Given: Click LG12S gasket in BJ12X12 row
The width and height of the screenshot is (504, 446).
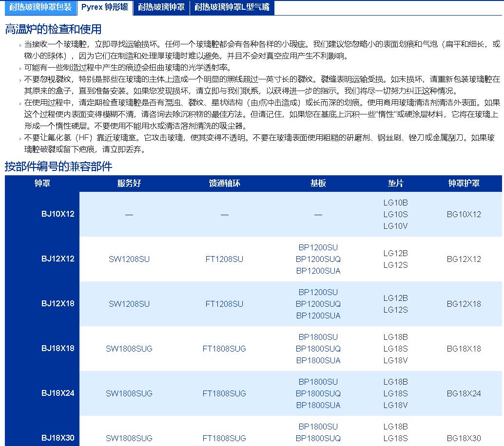Looking at the screenshot, I should [x=396, y=265].
